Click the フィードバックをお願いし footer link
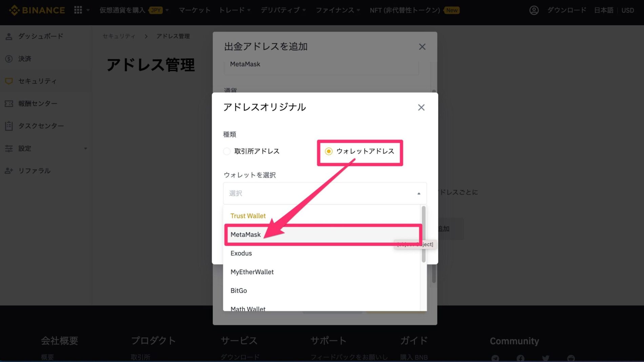This screenshot has height=362, width=644. (349, 357)
